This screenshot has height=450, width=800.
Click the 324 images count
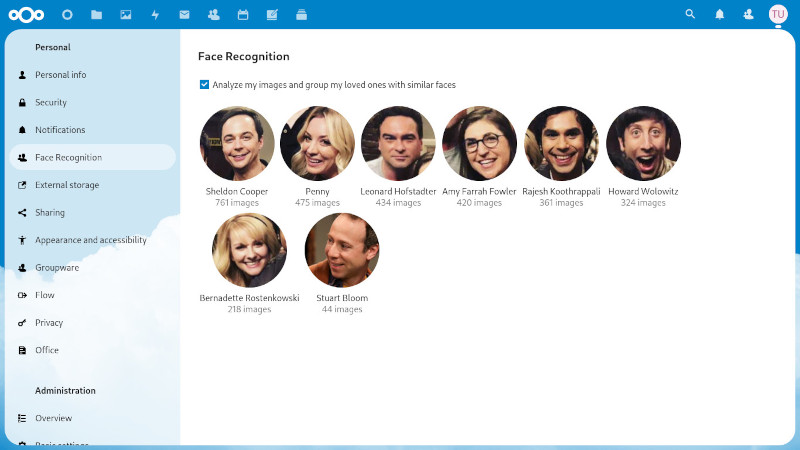tap(643, 203)
